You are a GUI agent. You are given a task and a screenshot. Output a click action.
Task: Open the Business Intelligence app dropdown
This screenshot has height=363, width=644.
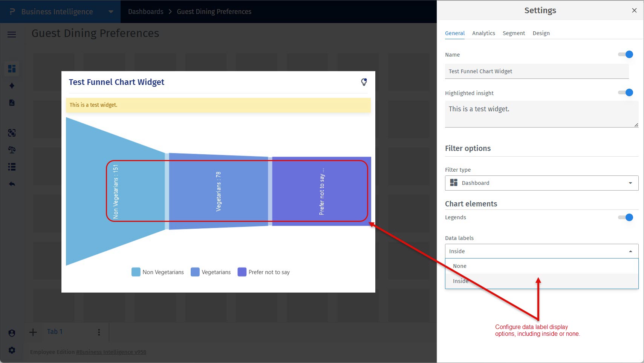[x=110, y=12]
